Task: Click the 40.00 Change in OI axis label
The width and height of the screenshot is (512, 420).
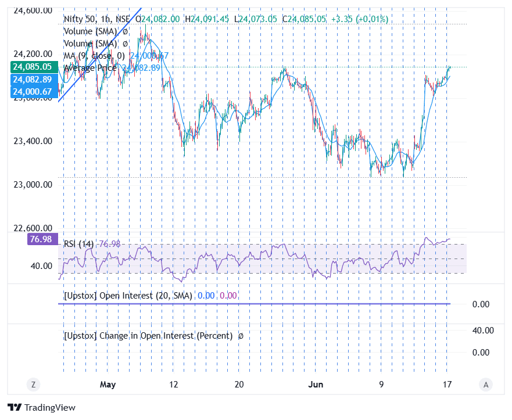Action: tap(483, 331)
